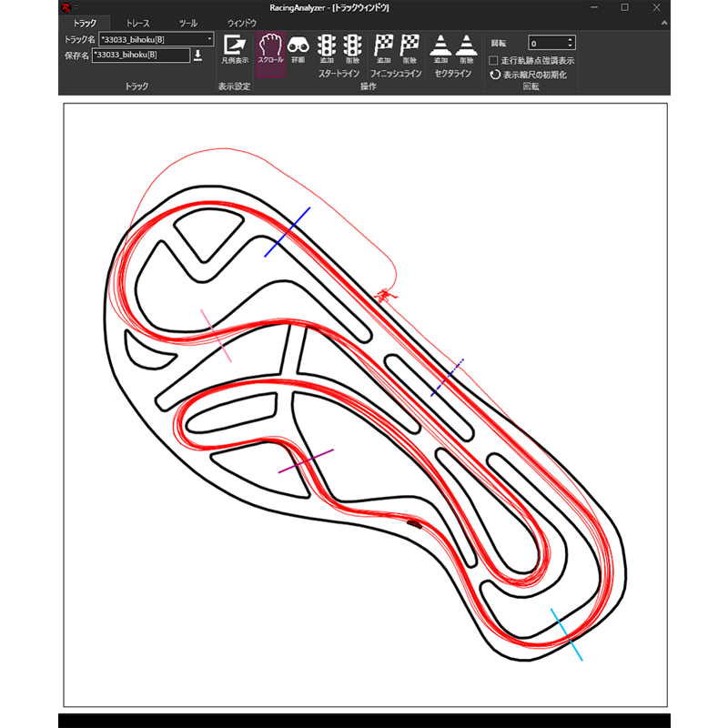The height and width of the screenshot is (728, 728).
Task: Click the delete sector line cone icon
Action: [467, 47]
